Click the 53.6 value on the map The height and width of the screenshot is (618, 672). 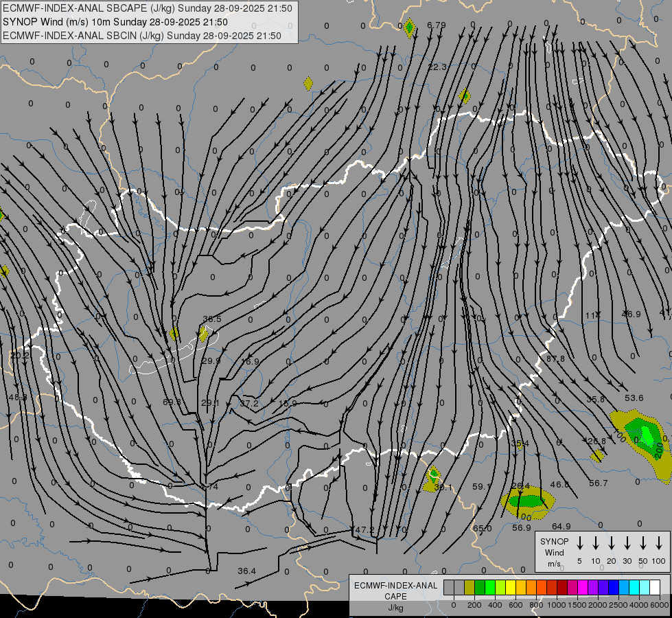pos(634,398)
